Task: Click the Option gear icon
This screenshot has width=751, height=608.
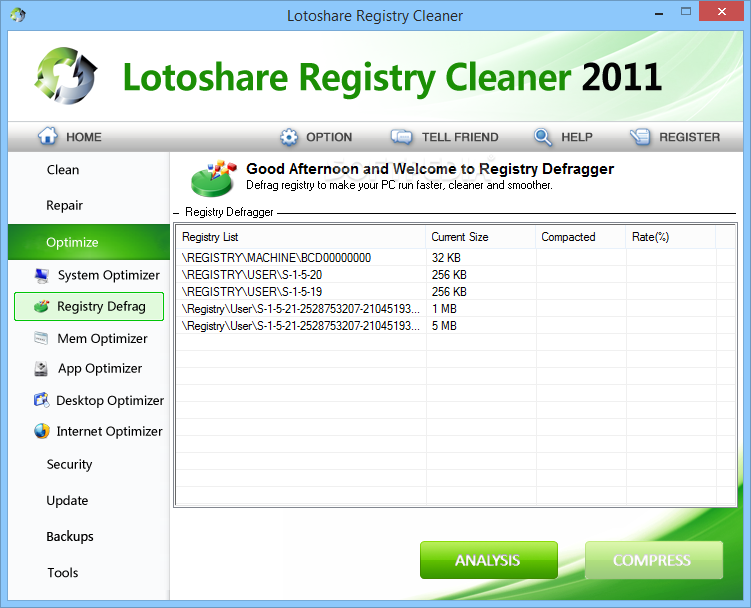Action: pyautogui.click(x=288, y=137)
